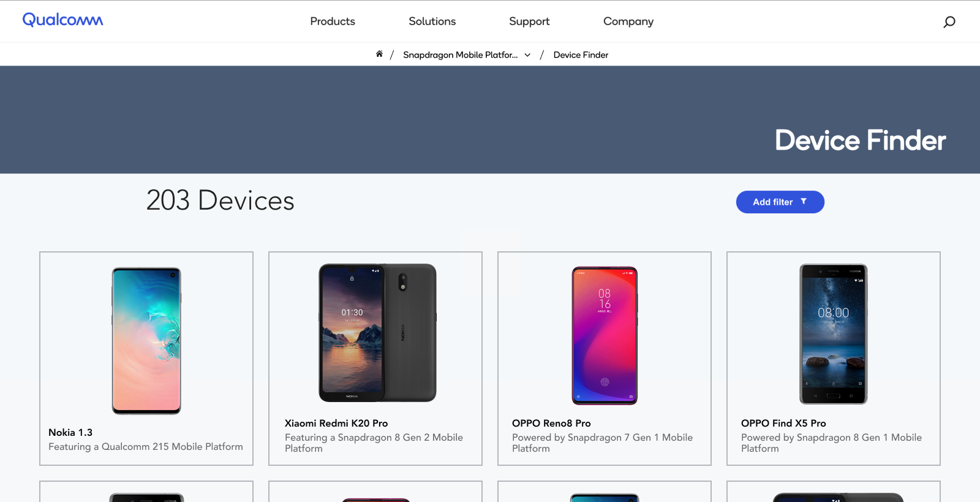980x502 pixels.
Task: Open the Nokia 1.3 phone image
Action: point(146,341)
